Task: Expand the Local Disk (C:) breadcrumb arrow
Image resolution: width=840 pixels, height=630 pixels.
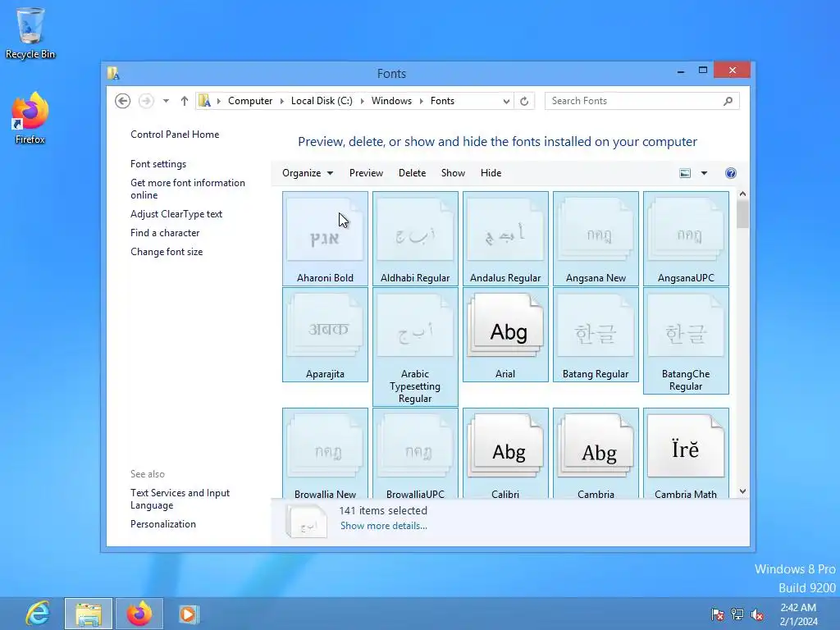Action: click(362, 101)
